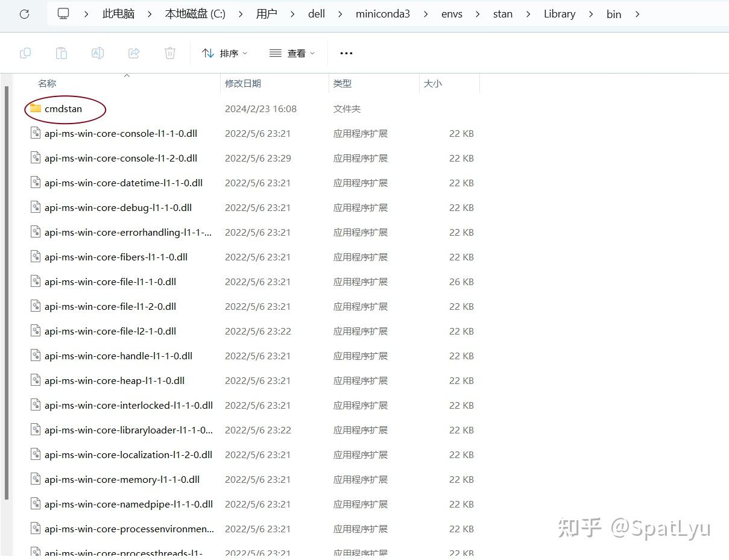This screenshot has width=729, height=560.
Task: Click the cmdstan folder icon
Action: (34, 109)
